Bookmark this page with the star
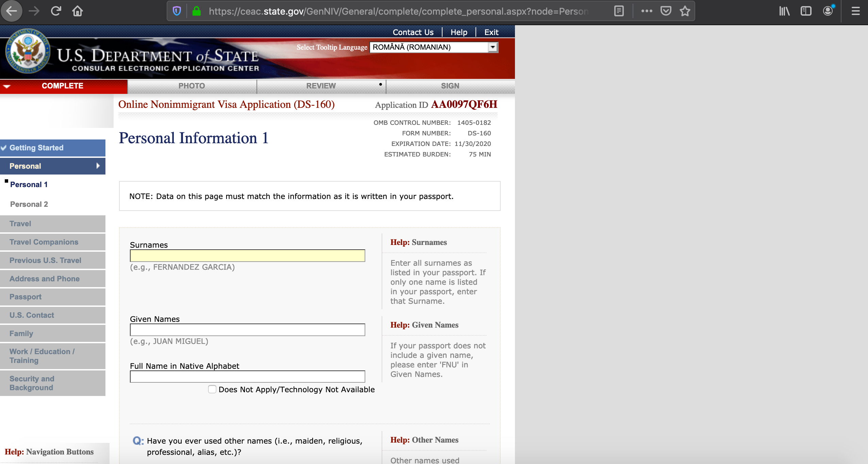The height and width of the screenshot is (464, 868). pos(684,11)
